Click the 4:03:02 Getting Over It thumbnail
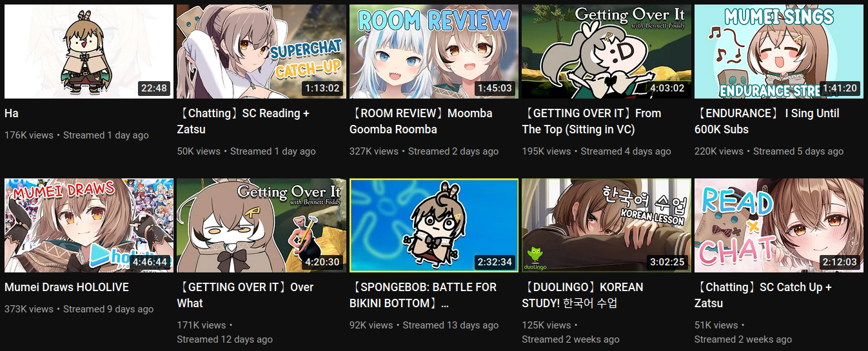This screenshot has height=351, width=868. point(606,52)
